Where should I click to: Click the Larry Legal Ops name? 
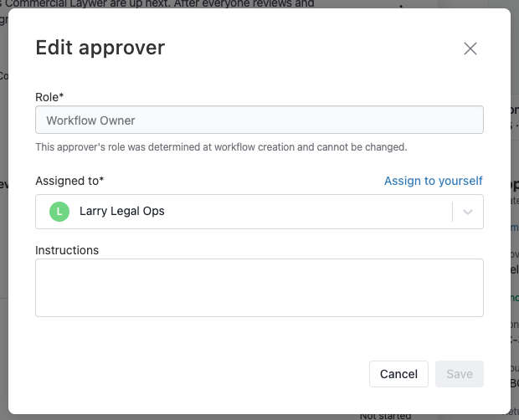(x=122, y=211)
